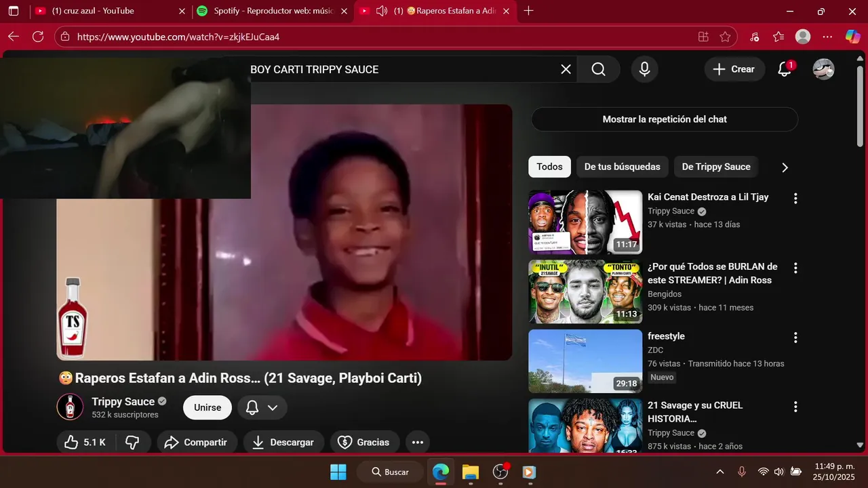Click the Trippy Sauce channel avatar
868x488 pixels.
coord(70,407)
